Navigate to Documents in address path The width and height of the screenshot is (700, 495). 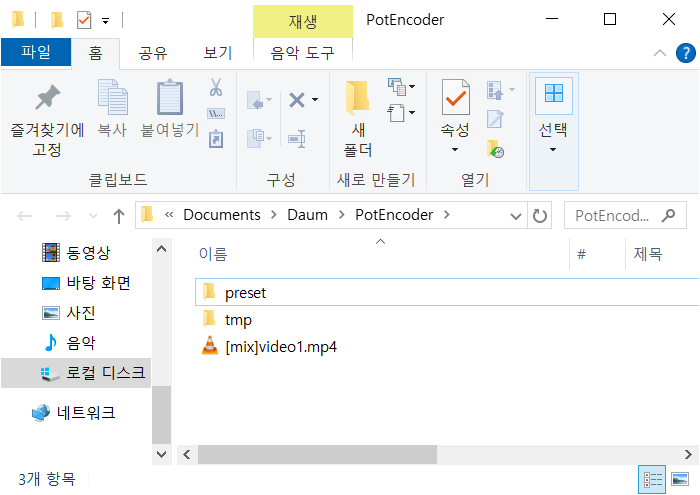pos(222,215)
